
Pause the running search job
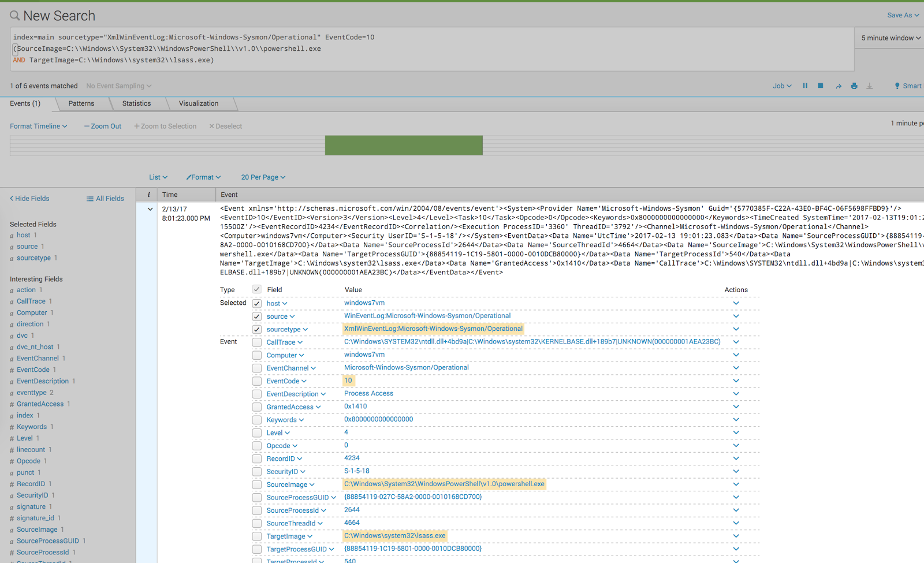point(805,85)
